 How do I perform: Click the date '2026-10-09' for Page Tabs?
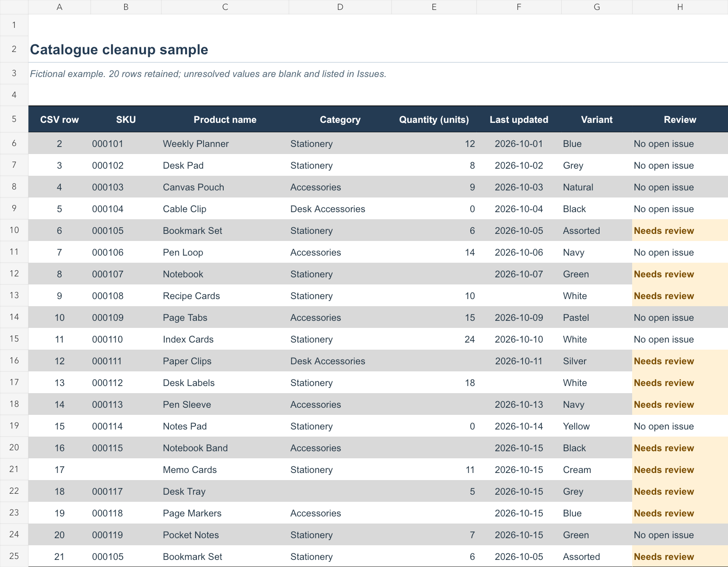[519, 318]
